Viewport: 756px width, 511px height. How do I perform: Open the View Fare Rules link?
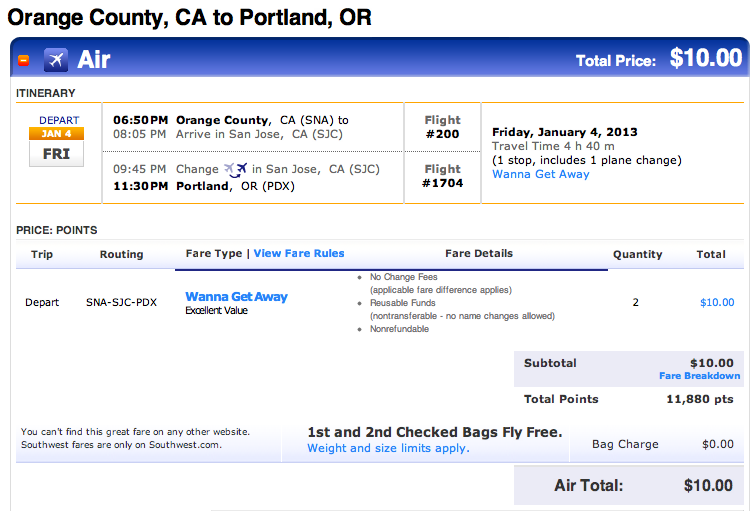point(299,254)
